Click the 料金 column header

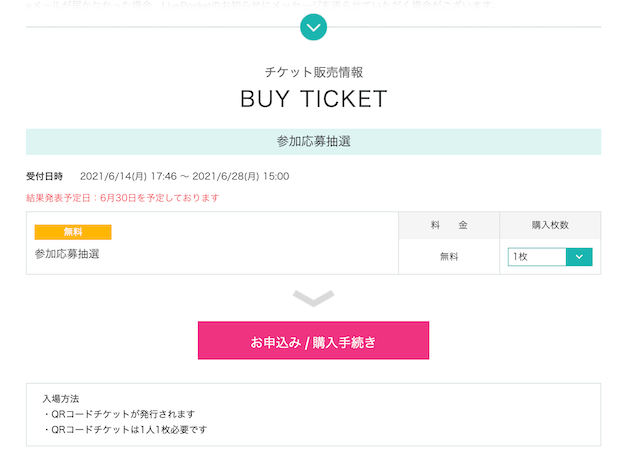point(449,225)
